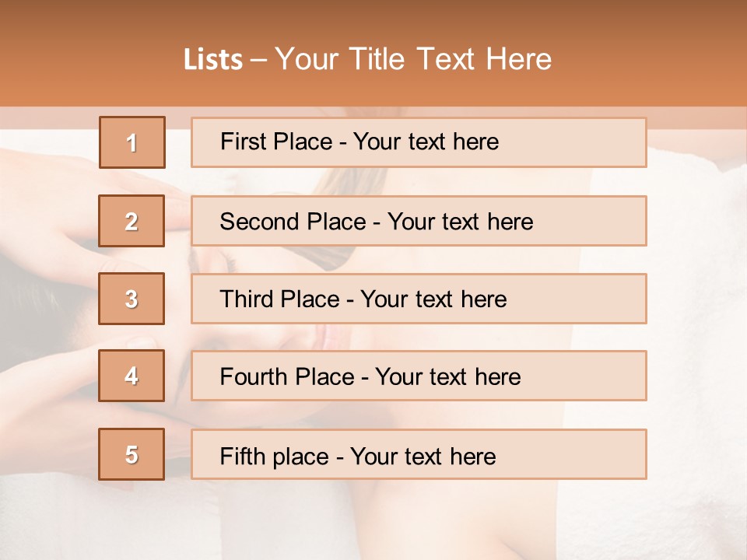Click the gap between the number 4 box and its bar

(x=177, y=376)
